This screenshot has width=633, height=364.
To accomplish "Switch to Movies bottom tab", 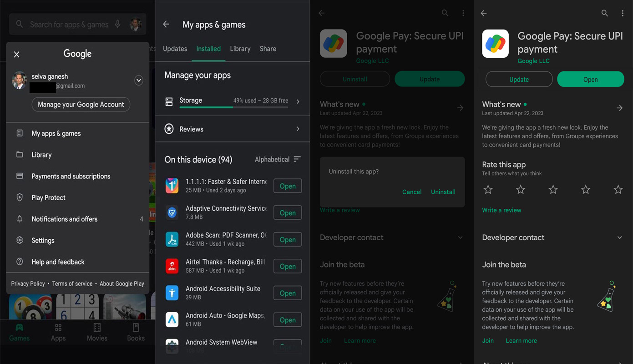I will pos(97,333).
